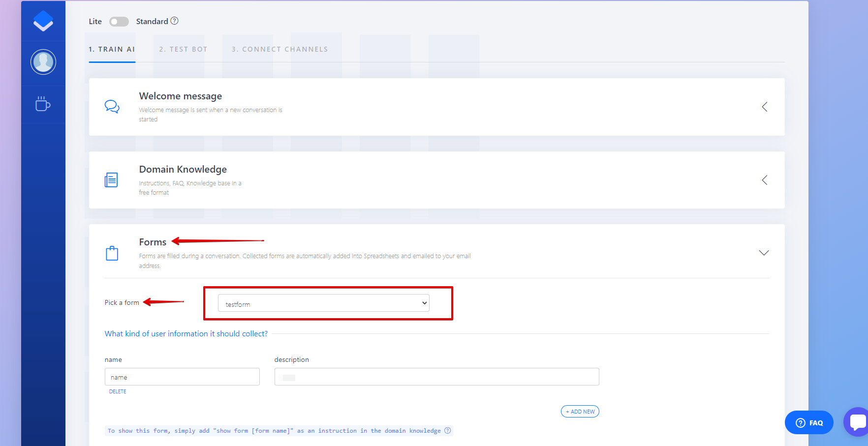Open the FAQ helper

click(x=809, y=422)
